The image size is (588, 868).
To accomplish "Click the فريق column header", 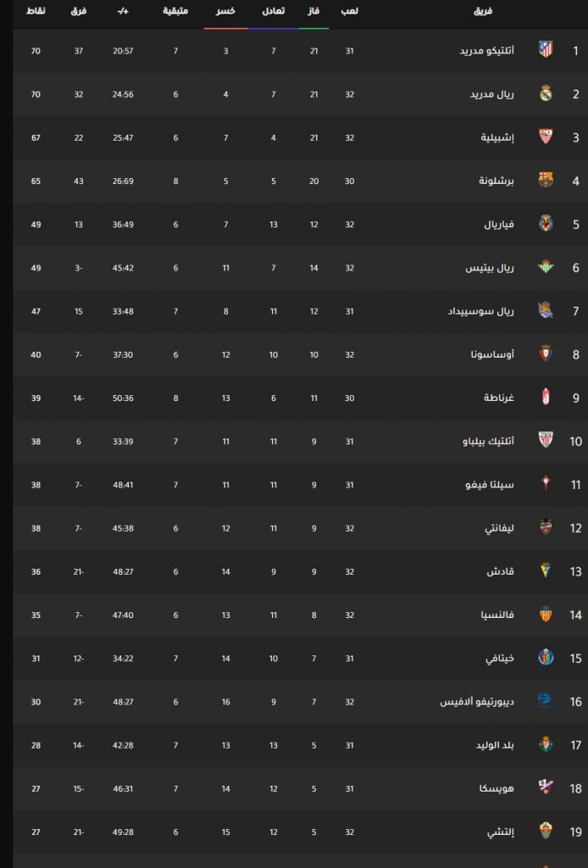I will click(483, 11).
